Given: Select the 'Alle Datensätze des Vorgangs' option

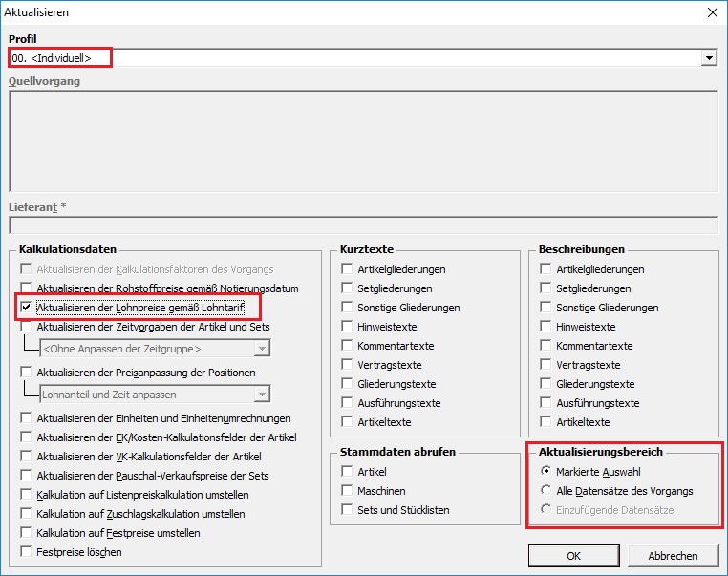Looking at the screenshot, I should (546, 491).
